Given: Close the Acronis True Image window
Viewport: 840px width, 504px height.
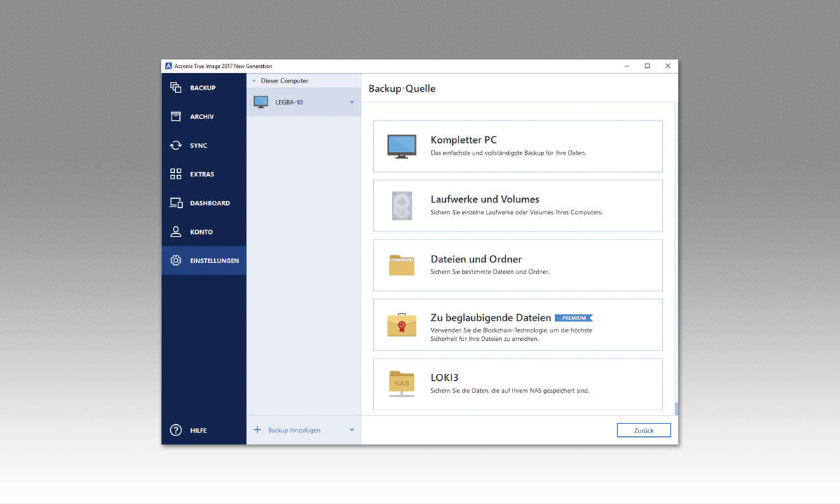Looking at the screenshot, I should pos(668,66).
